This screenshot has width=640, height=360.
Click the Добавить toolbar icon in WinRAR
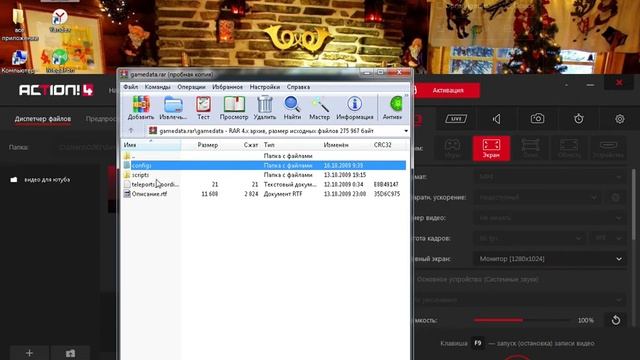141,108
